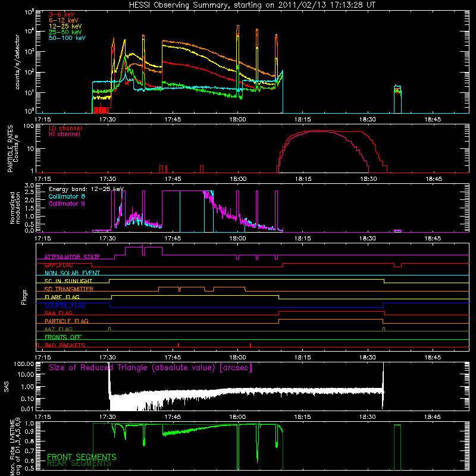This screenshot has width=476, height=476.
Task: Click the ATTENUATOR_STATE flag label
Action: pos(72,257)
